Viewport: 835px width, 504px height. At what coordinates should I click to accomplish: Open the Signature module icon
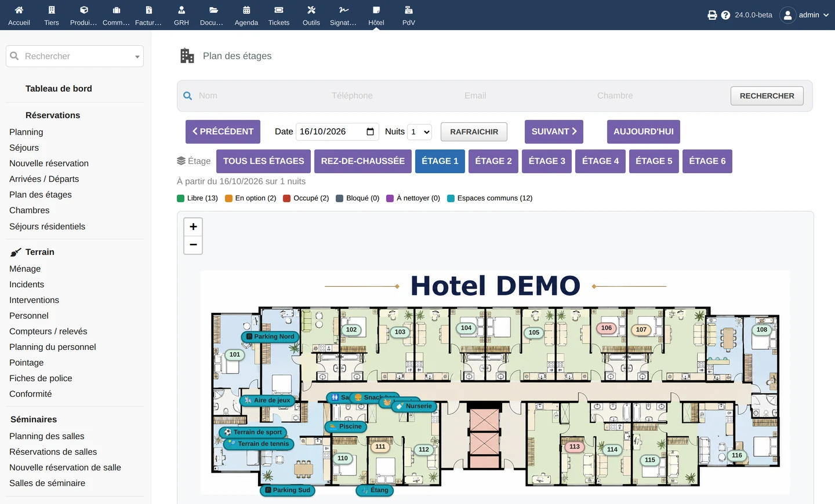(344, 10)
